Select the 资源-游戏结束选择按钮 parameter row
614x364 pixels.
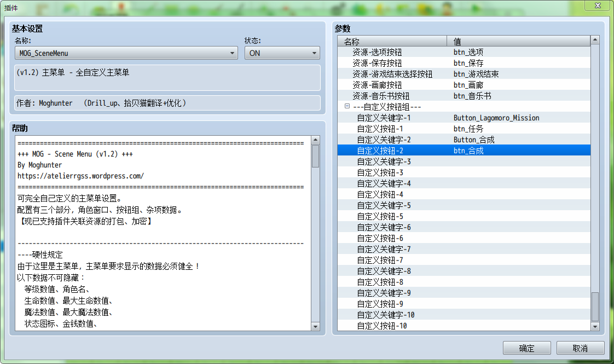[464, 74]
